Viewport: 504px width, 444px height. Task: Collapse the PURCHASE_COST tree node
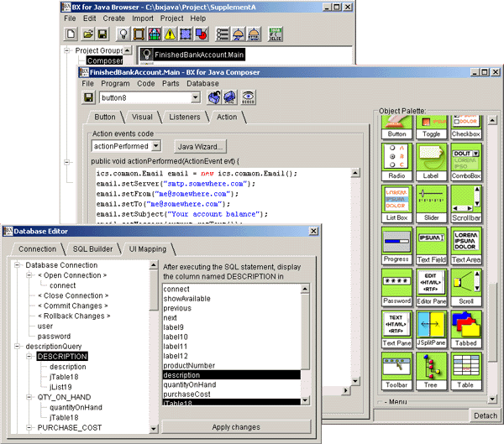pos(29,427)
